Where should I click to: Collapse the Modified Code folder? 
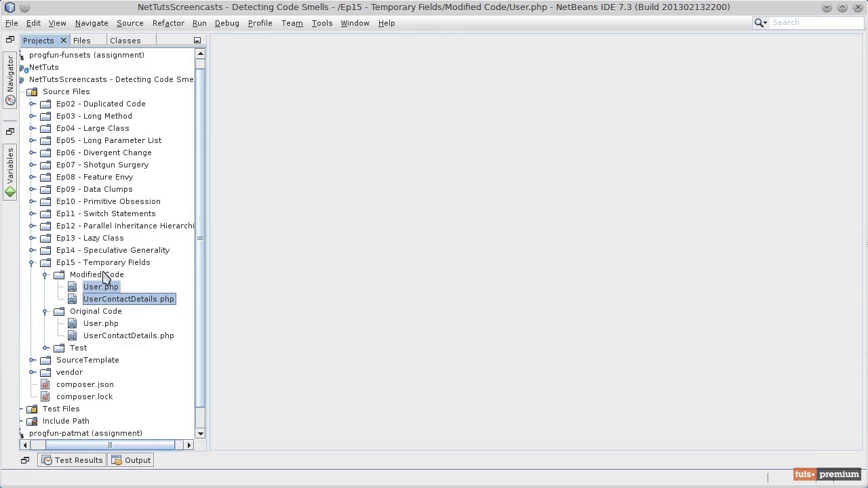tap(45, 274)
